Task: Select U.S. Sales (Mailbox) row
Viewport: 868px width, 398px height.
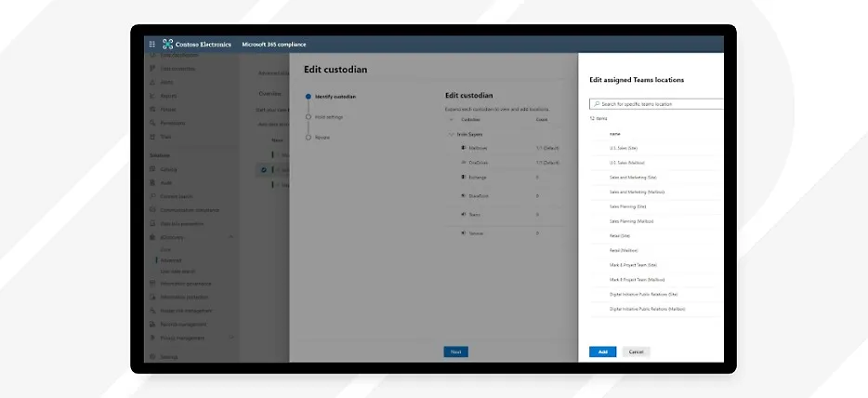Action: (656, 163)
